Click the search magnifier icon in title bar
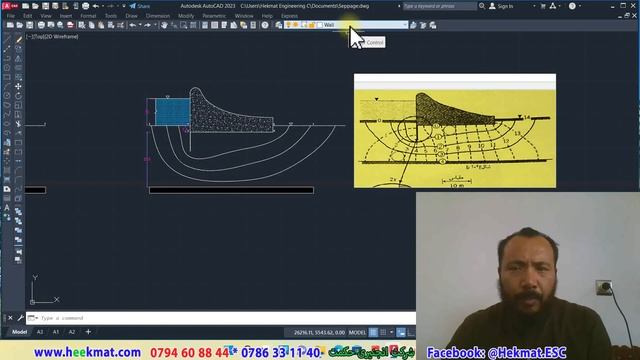This screenshot has height=360, width=640. pos(482,6)
